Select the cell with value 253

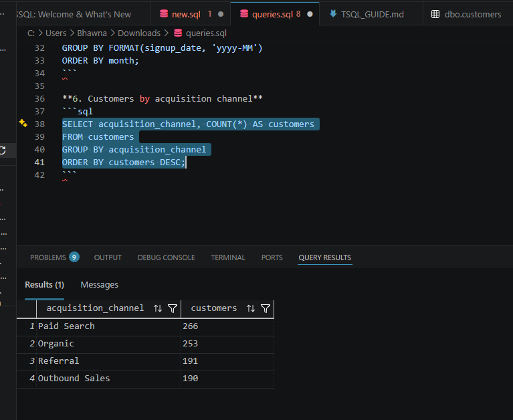pyautogui.click(x=227, y=344)
